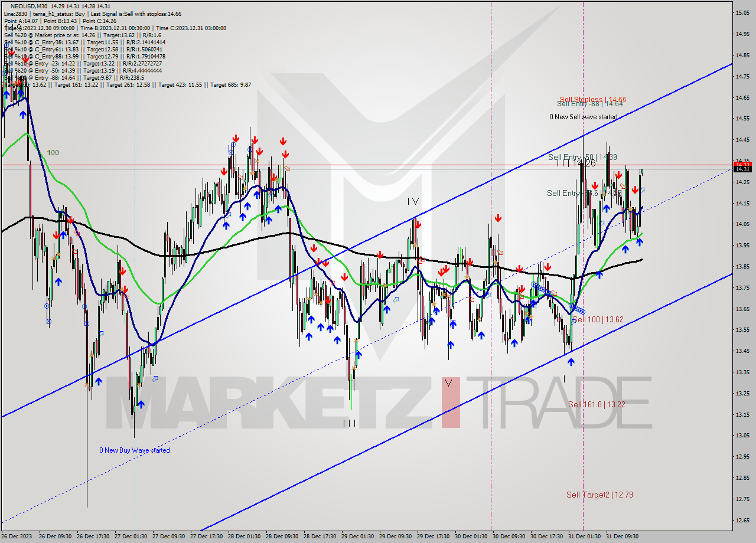Click the '31 Dec 09:30' time label
The width and height of the screenshot is (756, 543).
623,537
